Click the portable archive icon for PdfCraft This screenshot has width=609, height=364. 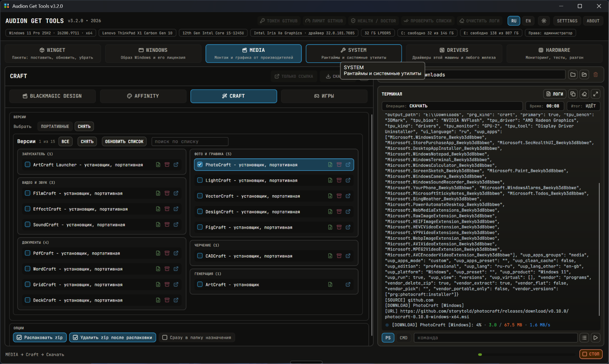click(167, 253)
